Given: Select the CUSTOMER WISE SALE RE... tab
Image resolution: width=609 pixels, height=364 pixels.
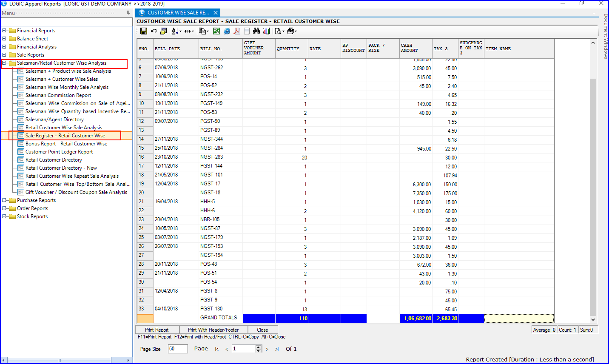Looking at the screenshot, I should click(x=178, y=13).
